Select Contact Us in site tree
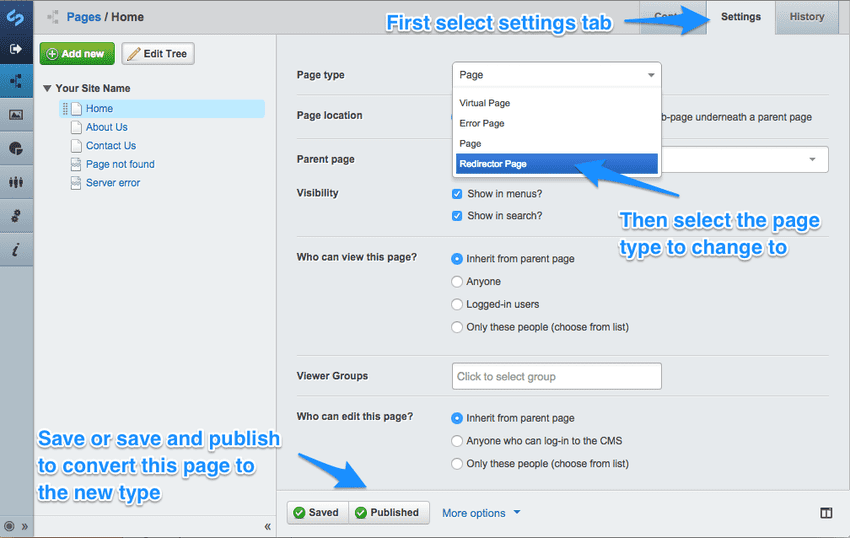Screen dimensions: 850x538 pyautogui.click(x=111, y=146)
